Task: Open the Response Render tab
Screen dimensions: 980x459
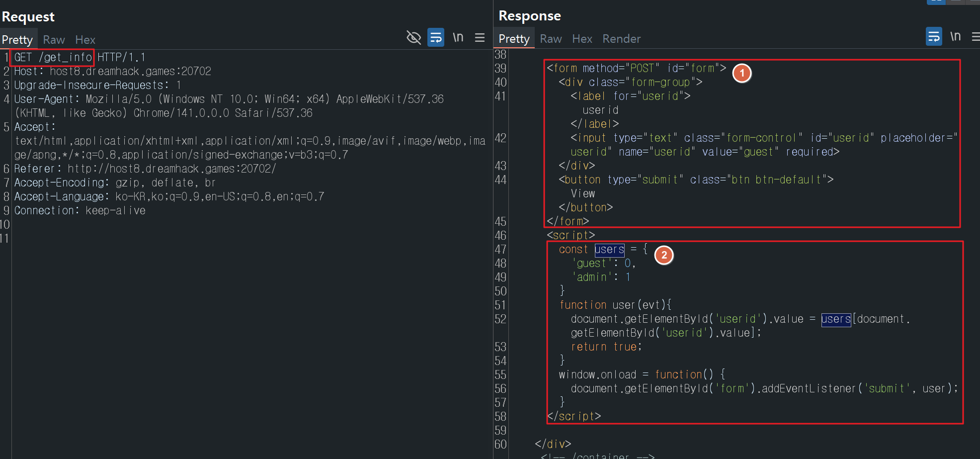Action: (621, 39)
